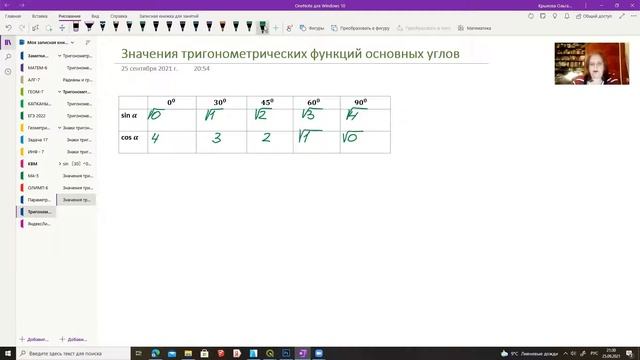Screen dimensions: 640x360
Task: Undo the last action
Action: 8,28
